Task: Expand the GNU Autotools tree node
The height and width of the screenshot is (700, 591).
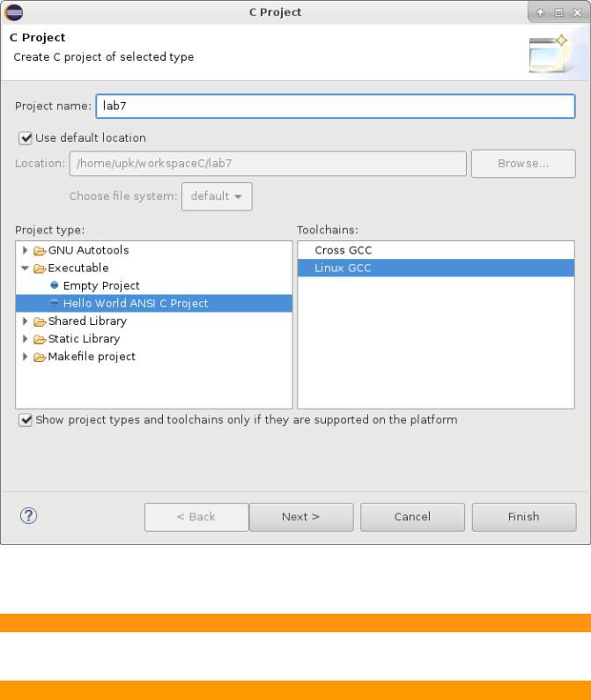Action: click(25, 250)
